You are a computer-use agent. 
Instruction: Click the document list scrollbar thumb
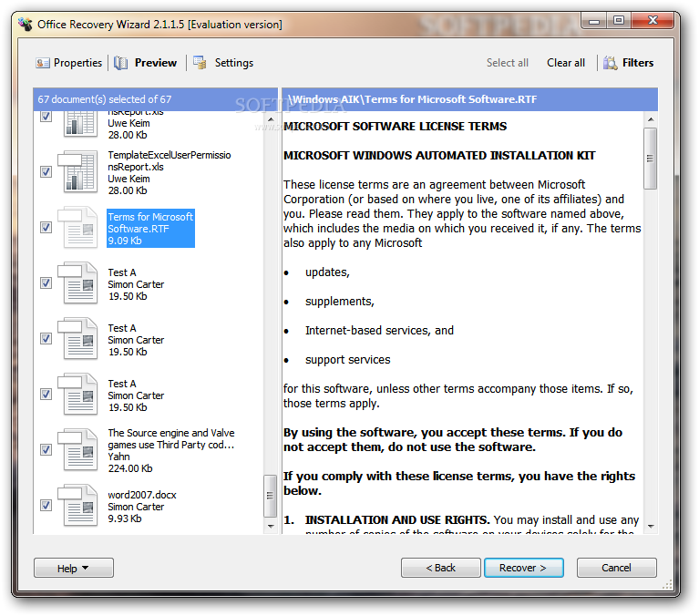coord(270,496)
